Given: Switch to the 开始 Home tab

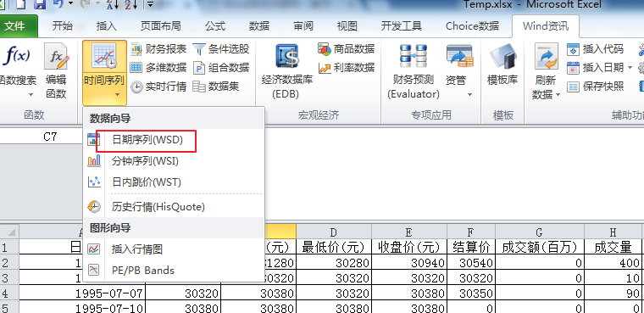Looking at the screenshot, I should pos(63,26).
